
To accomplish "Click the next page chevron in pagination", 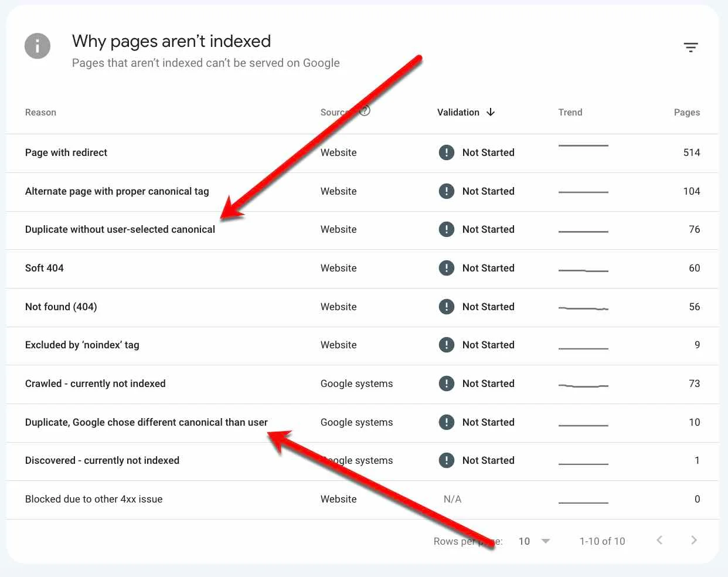I will click(x=694, y=541).
